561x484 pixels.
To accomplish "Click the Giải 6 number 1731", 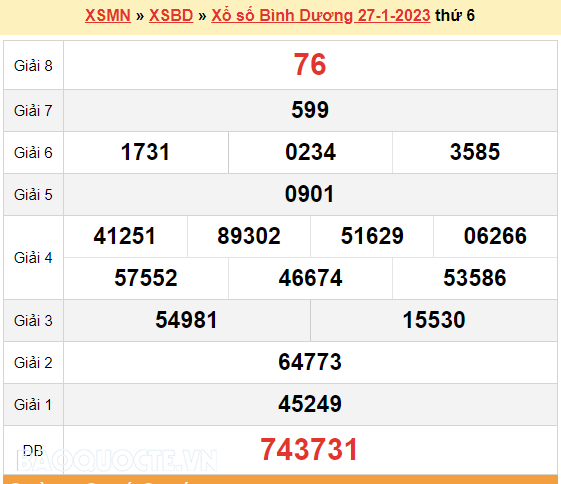I will pos(145,152).
